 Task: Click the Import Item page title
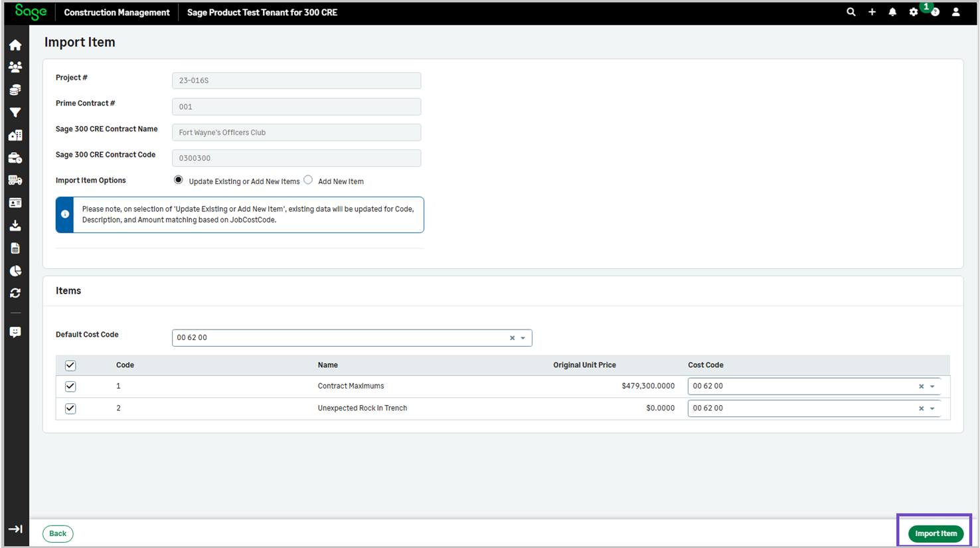pos(80,43)
